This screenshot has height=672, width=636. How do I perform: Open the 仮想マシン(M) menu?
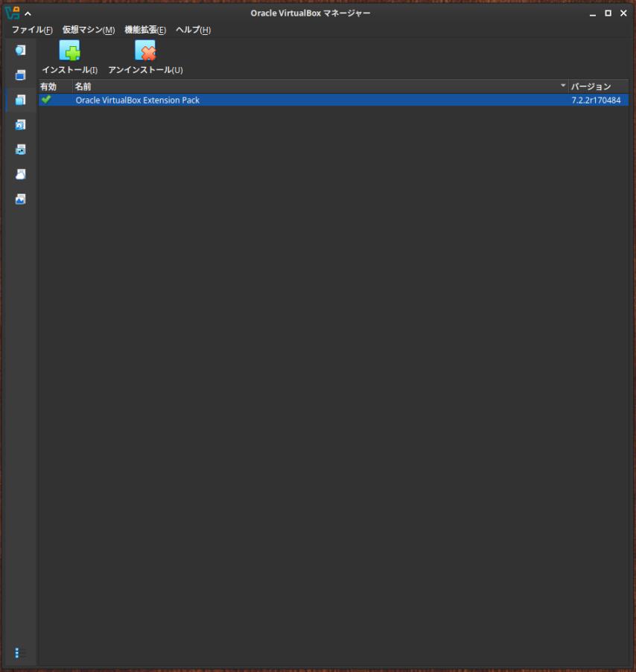pos(89,30)
